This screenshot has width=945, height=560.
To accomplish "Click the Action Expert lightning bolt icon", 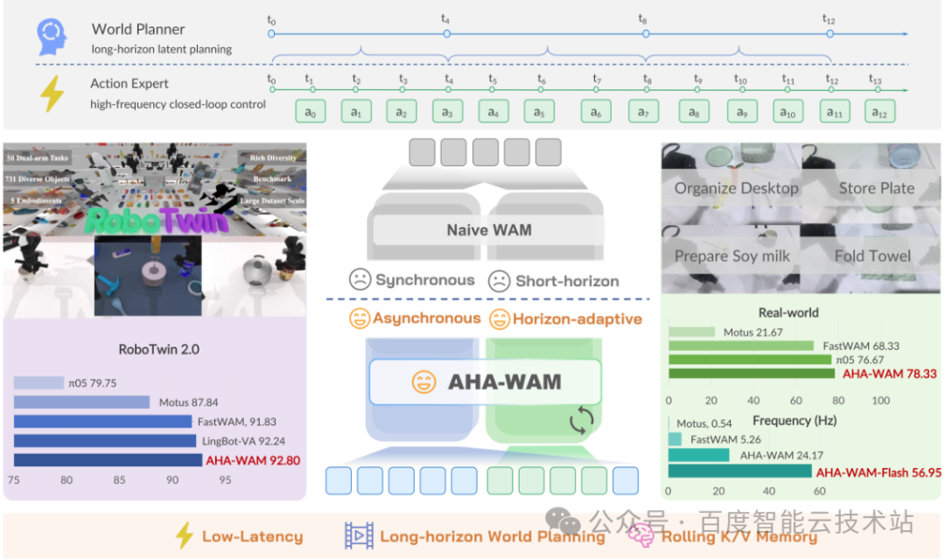I will 52,94.
